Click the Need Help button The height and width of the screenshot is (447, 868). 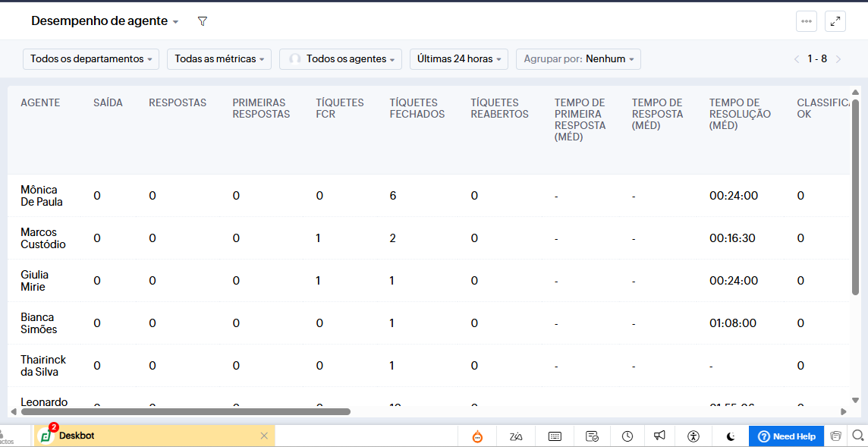pyautogui.click(x=786, y=436)
